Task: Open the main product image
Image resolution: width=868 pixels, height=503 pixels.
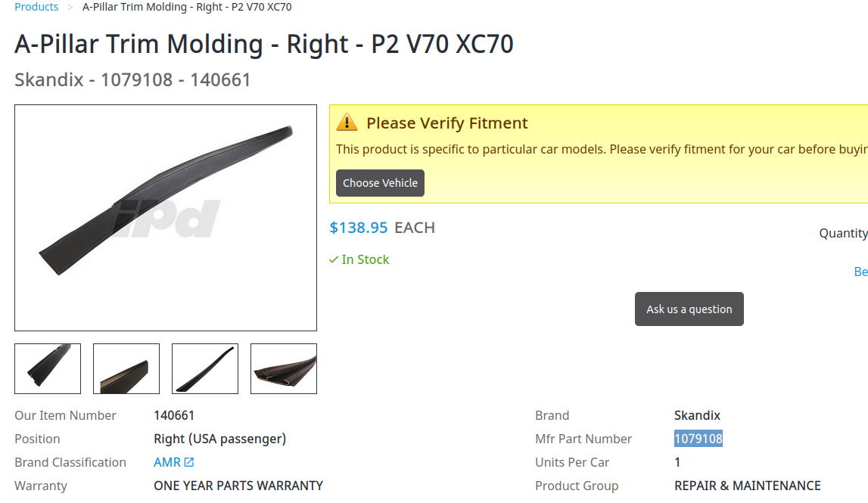Action: point(166,218)
